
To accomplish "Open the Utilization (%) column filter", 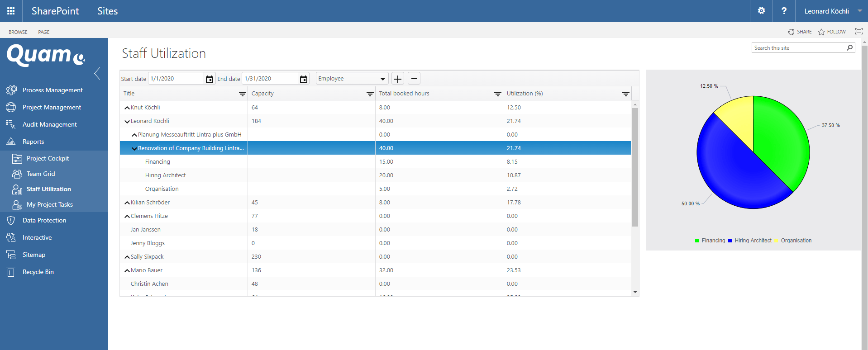I will tap(625, 94).
